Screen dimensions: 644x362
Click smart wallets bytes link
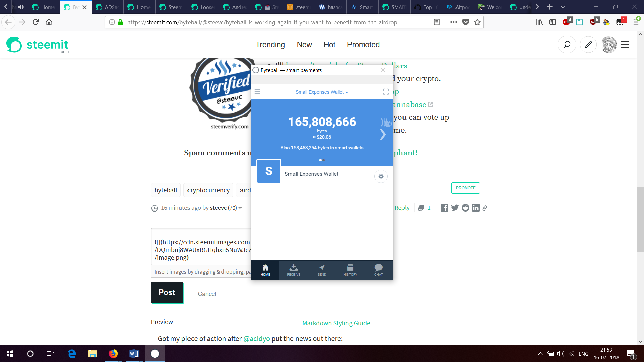(322, 148)
